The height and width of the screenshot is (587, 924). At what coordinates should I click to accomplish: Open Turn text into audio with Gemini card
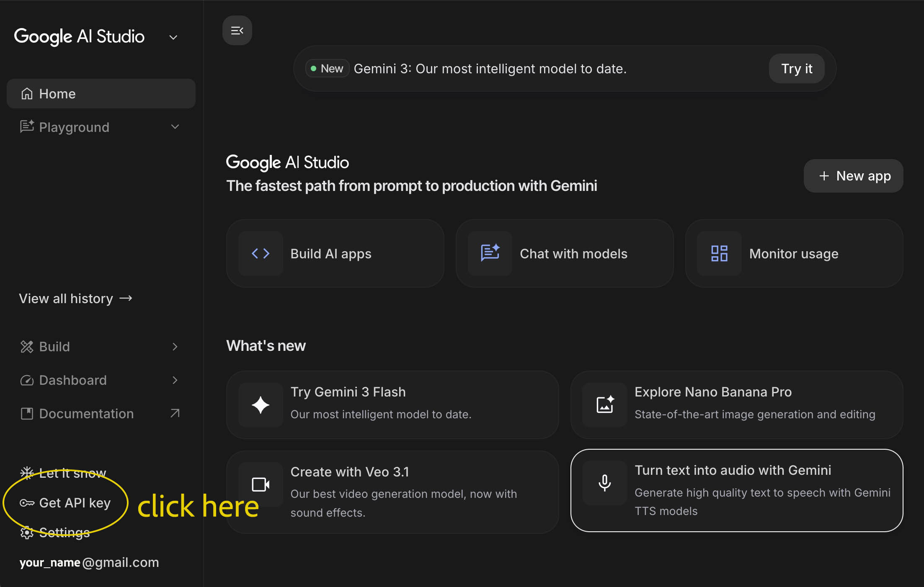tap(737, 491)
